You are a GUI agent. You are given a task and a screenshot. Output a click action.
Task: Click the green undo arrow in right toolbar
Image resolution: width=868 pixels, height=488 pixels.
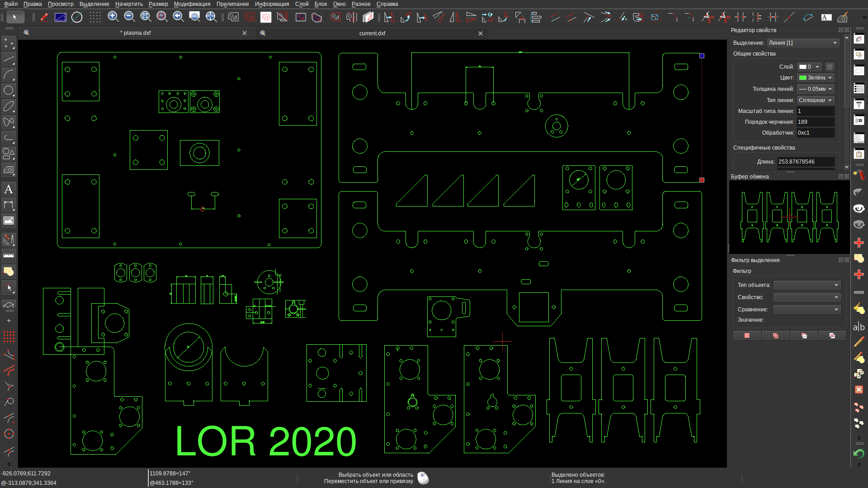pyautogui.click(x=859, y=453)
